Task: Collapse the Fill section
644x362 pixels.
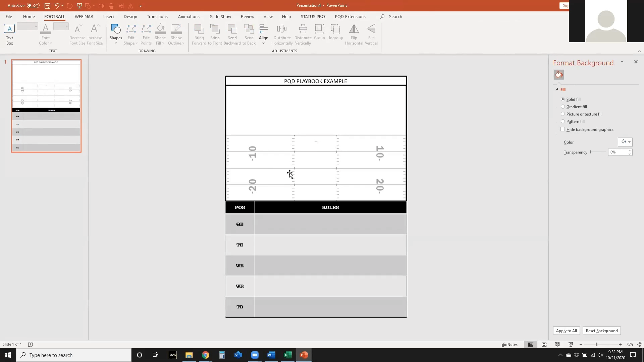Action: (557, 89)
